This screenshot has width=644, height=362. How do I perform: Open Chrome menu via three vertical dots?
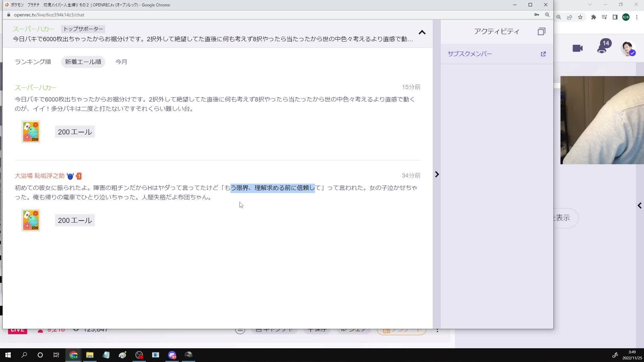point(637,17)
